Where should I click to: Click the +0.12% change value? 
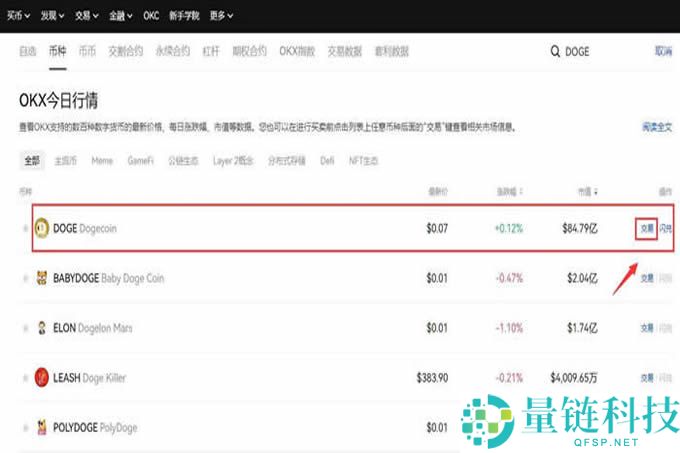pos(509,228)
